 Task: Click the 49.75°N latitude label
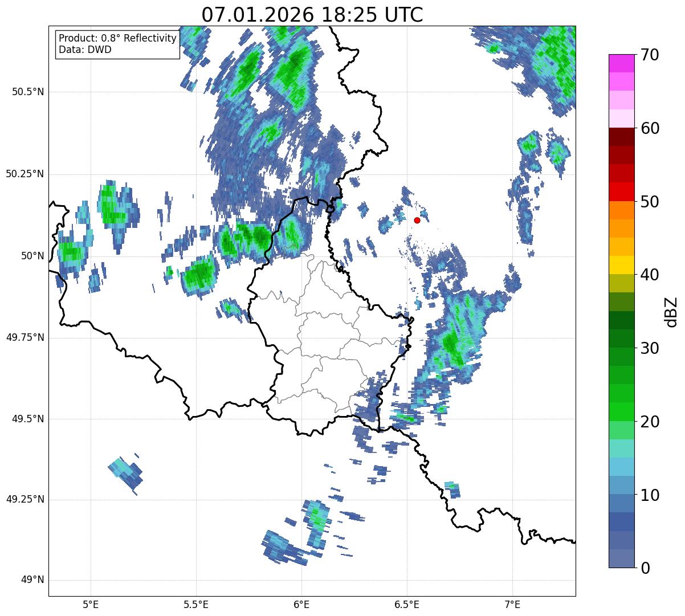[x=25, y=337]
